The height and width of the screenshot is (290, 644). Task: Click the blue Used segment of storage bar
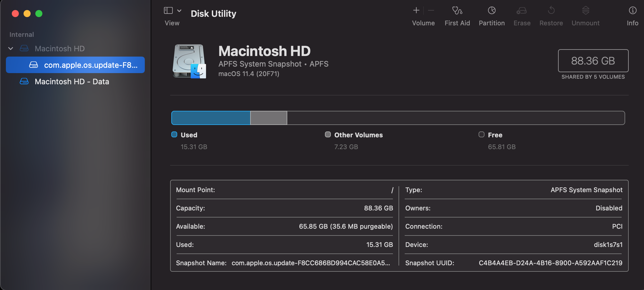tap(211, 118)
